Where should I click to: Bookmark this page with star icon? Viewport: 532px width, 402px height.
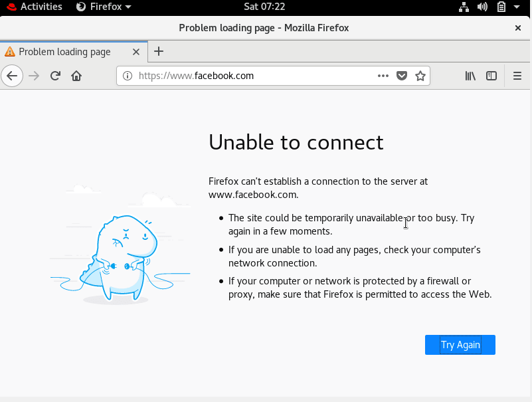click(x=420, y=76)
